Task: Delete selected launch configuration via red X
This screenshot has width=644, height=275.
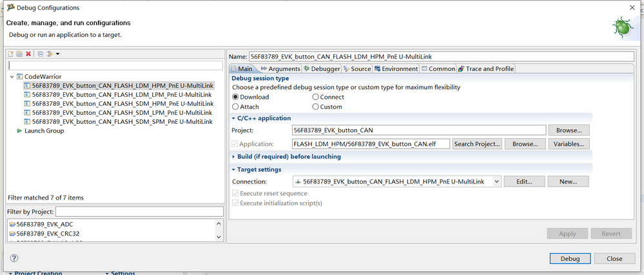Action: (28, 54)
